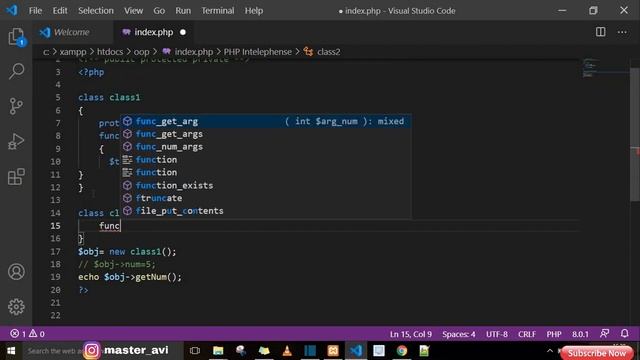Click the feedback icon in status bar
The width and height of the screenshot is (640, 360).
tap(604, 334)
